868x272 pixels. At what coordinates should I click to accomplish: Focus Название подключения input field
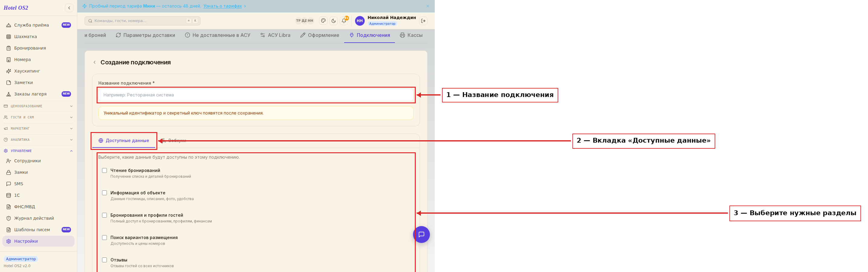(x=256, y=95)
